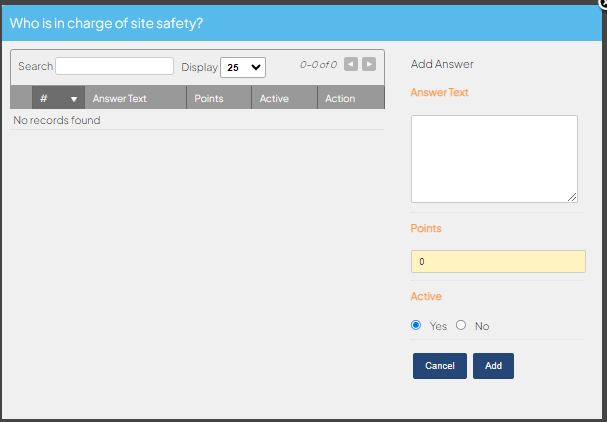607x422 pixels.
Task: Close the dialog with the X icon
Action: [x=604, y=2]
